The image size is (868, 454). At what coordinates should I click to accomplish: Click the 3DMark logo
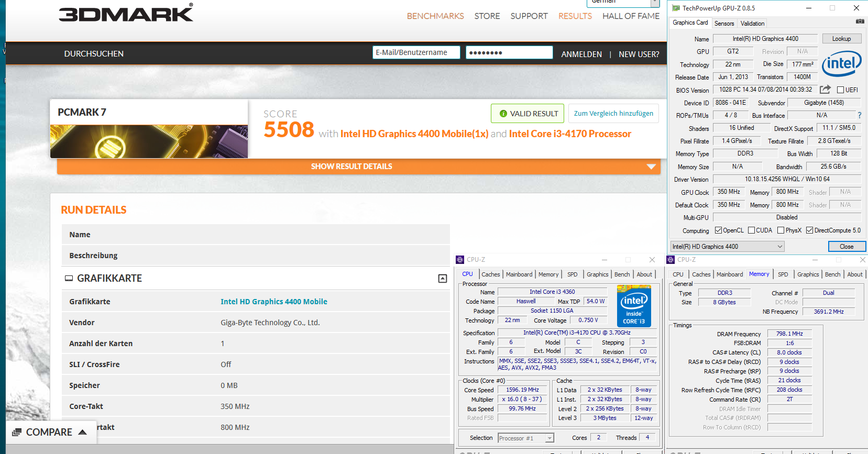point(126,13)
